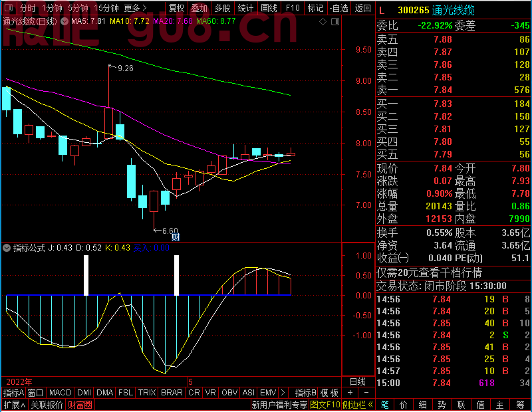Switch indicator to BRAR
This screenshot has height=412, width=532.
[x=172, y=393]
